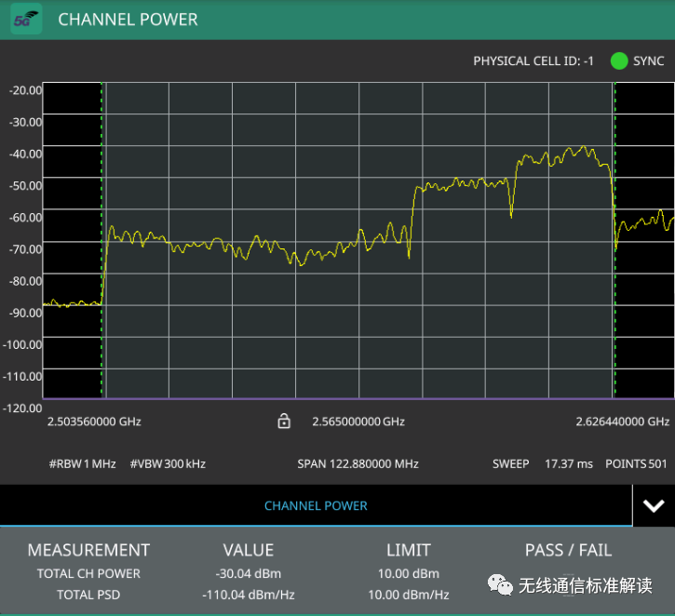675x616 pixels.
Task: Set the POINTS 501 value
Action: pos(638,463)
